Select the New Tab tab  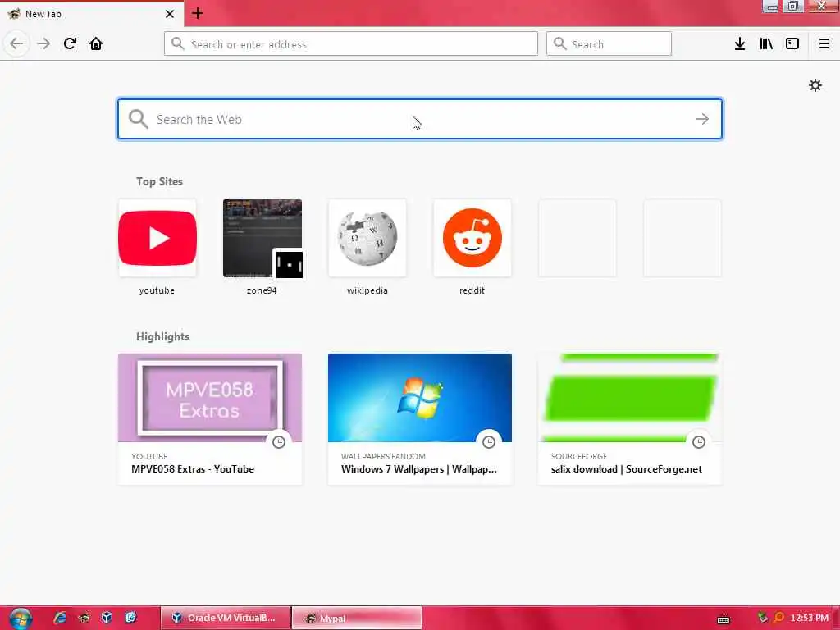pos(91,14)
